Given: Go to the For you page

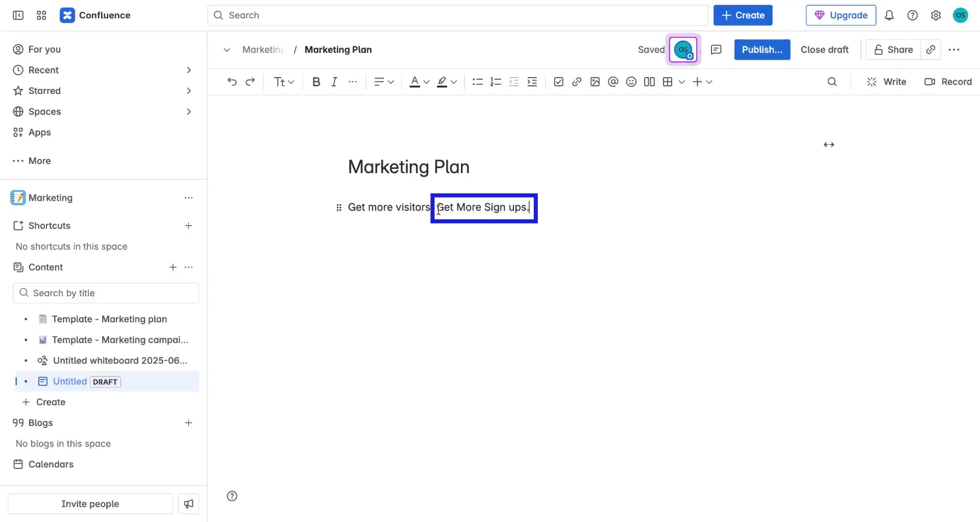Looking at the screenshot, I should (44, 49).
